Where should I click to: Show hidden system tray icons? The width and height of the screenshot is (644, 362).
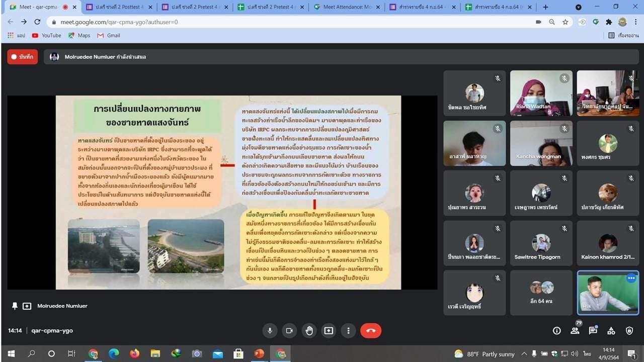[524, 354]
